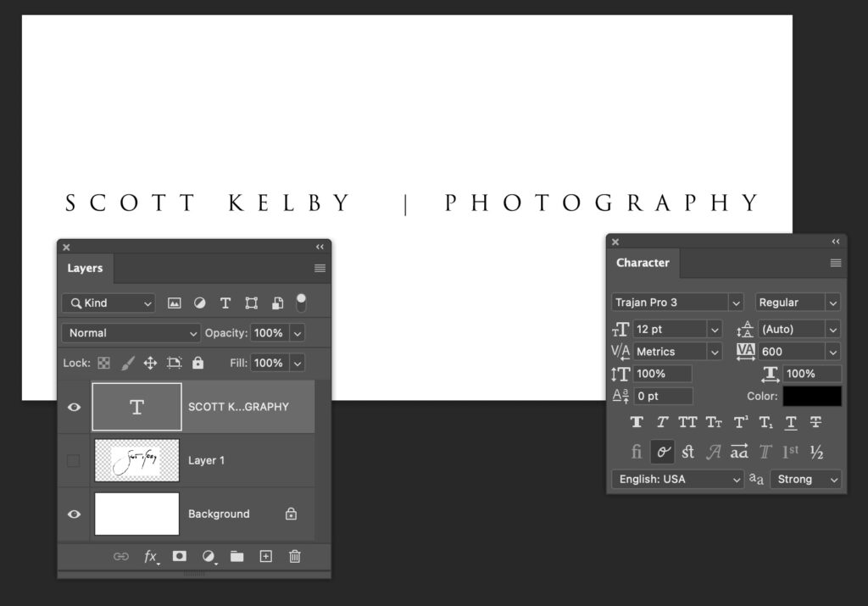Image resolution: width=868 pixels, height=606 pixels.
Task: Toggle titling alternates OpenType button
Action: [x=765, y=452]
